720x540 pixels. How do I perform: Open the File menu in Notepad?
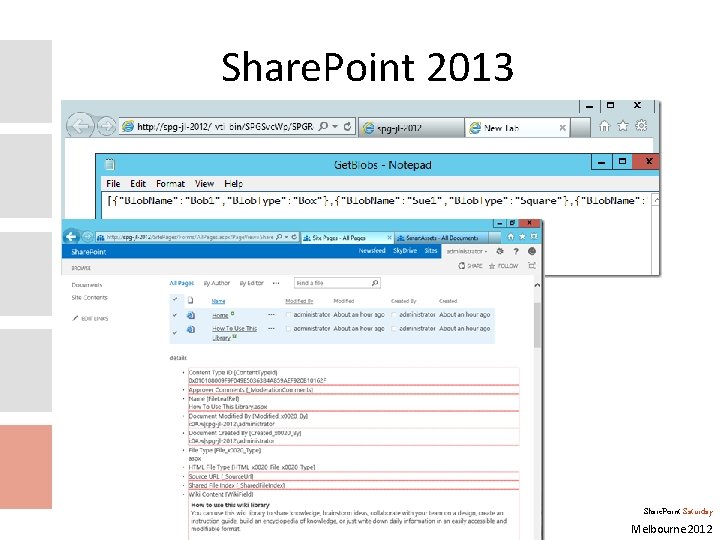113,184
